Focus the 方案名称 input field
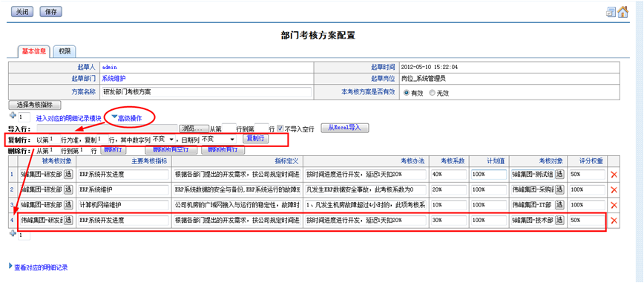 point(206,91)
